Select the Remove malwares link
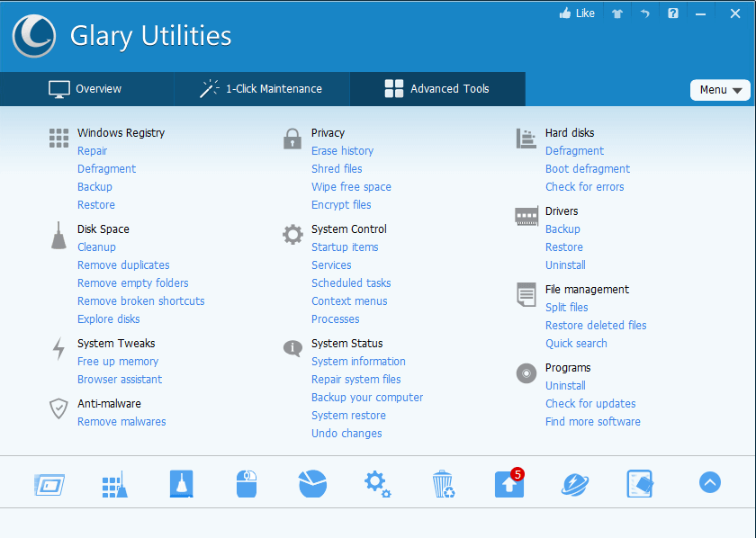 [121, 422]
